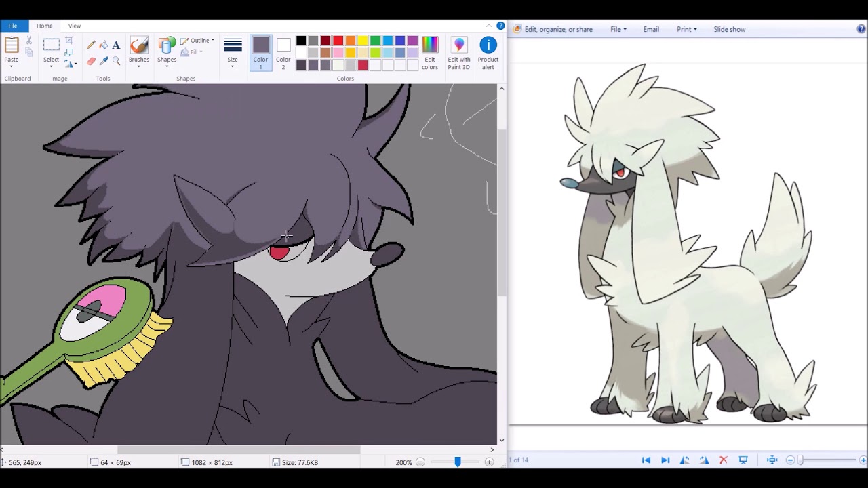Delete image with red X in viewer
Image resolution: width=868 pixels, height=488 pixels.
[x=724, y=460]
